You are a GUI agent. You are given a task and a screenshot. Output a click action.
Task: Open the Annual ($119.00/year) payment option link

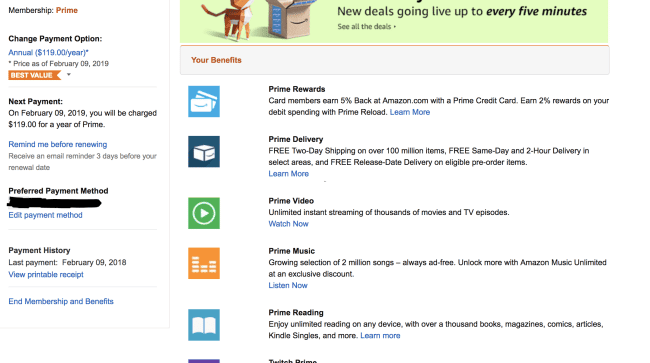click(49, 53)
